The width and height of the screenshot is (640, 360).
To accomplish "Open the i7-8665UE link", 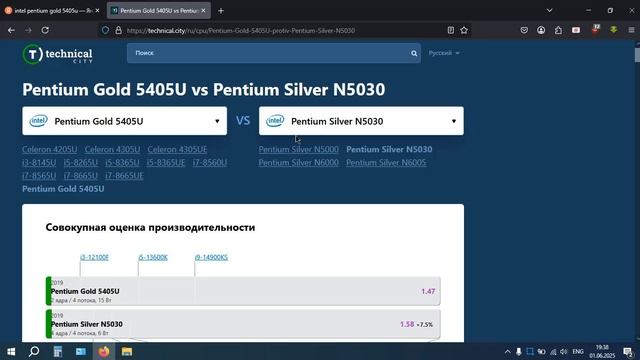I will (124, 176).
